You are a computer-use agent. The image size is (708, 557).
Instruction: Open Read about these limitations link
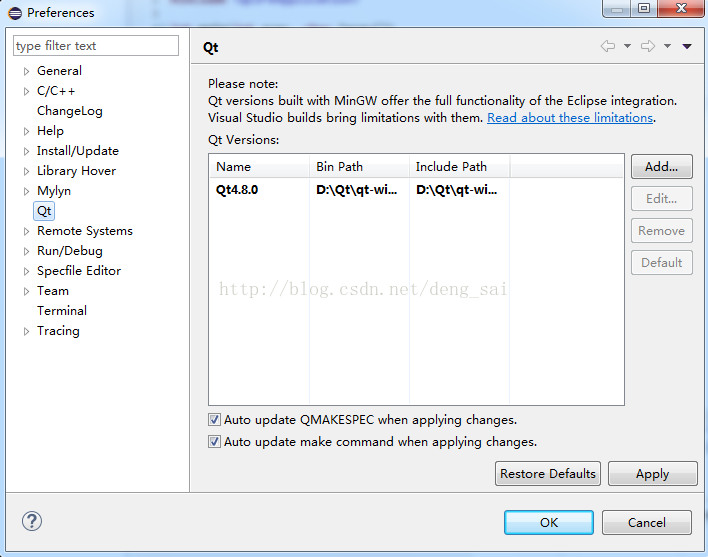click(x=570, y=118)
